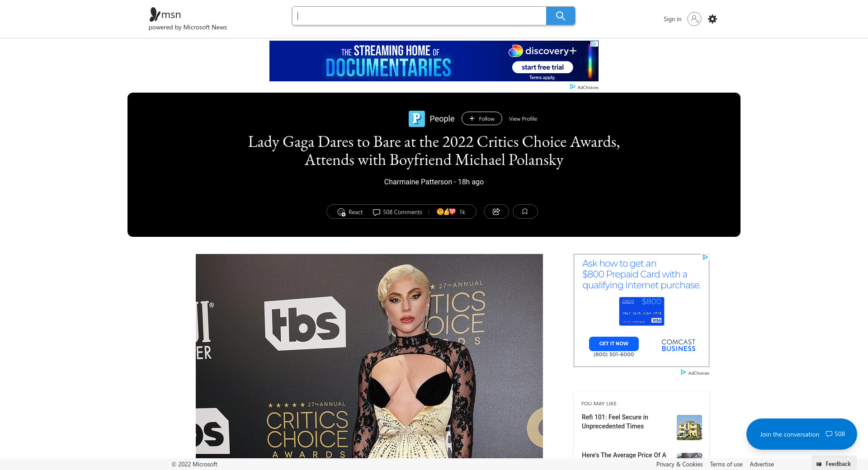The image size is (868, 470).
Task: Click the People publisher logo
Action: coord(416,119)
